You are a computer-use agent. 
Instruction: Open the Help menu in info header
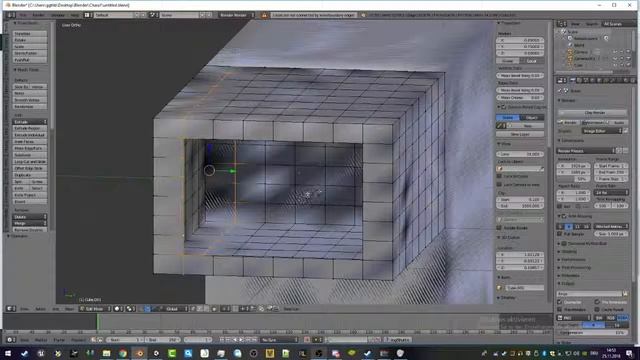click(75, 15)
